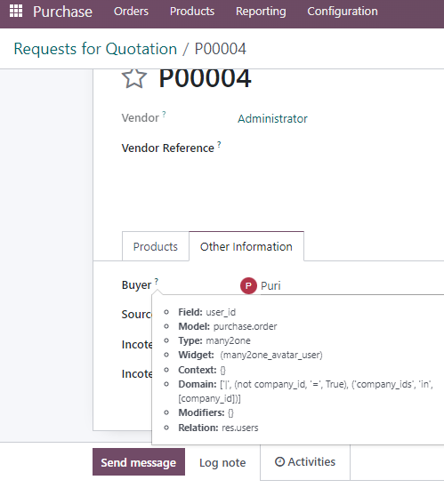Image resolution: width=444 pixels, height=504 pixels.
Task: Click the Vendor help question mark
Action: (164, 114)
